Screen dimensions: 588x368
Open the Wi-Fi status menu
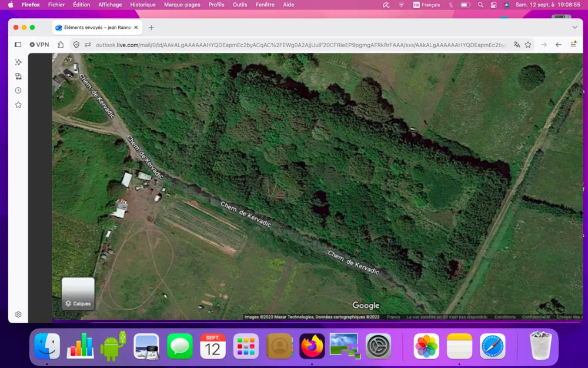[x=401, y=5]
